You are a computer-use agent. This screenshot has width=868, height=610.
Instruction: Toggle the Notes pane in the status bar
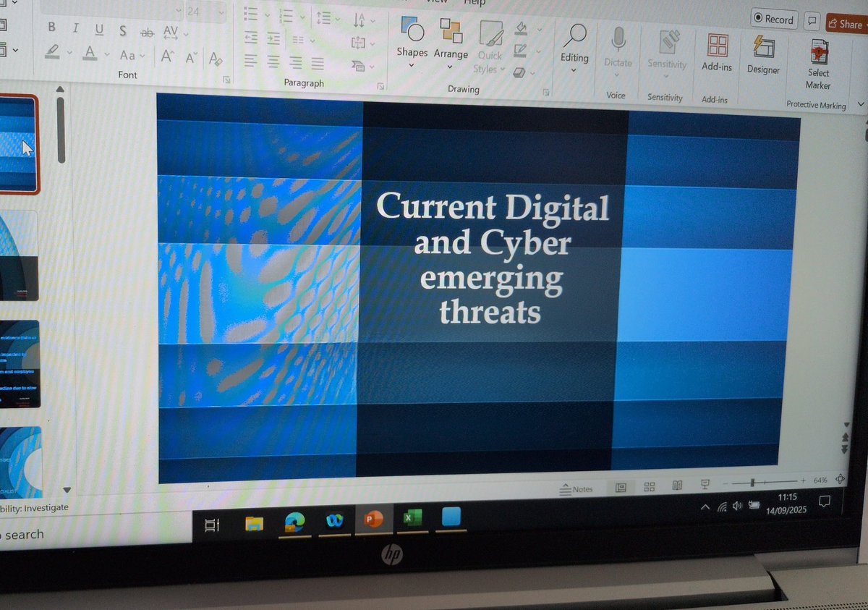[x=576, y=490]
